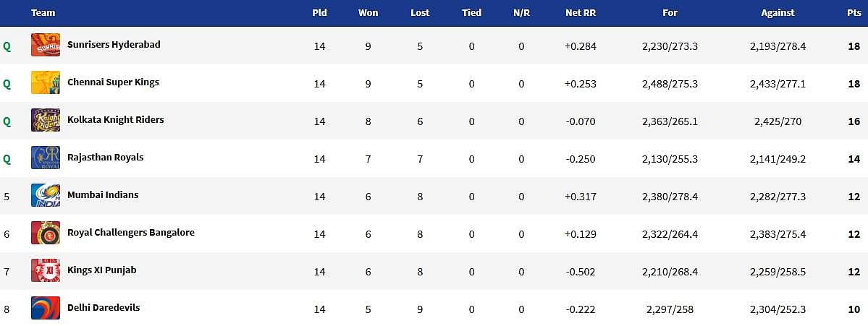The image size is (868, 326).
Task: Select the Royal Challengers Bangalore name
Action: (x=131, y=233)
